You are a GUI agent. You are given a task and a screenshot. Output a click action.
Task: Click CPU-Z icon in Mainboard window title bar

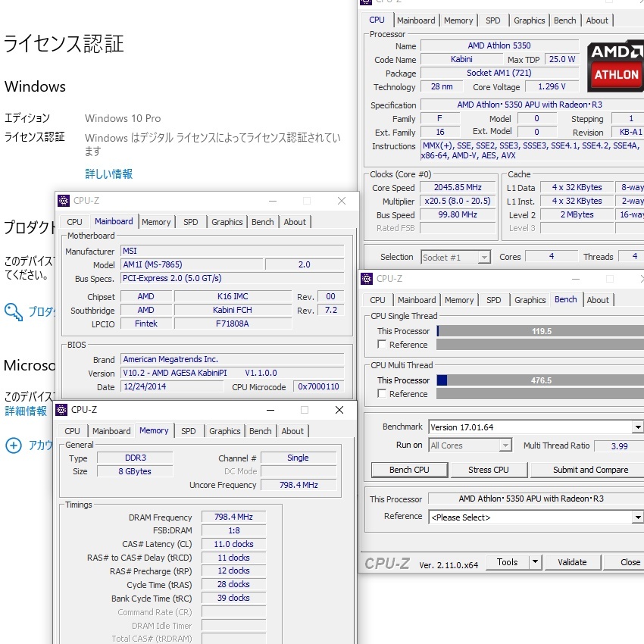click(x=64, y=201)
